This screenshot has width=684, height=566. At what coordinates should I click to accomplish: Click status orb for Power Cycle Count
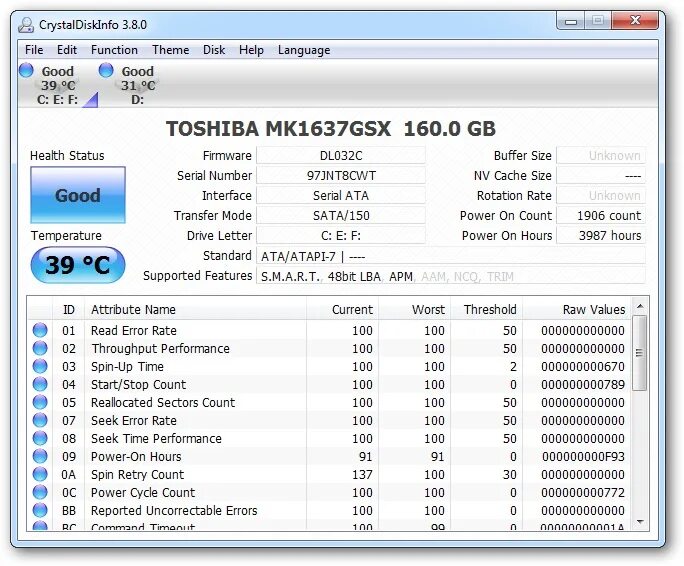[x=40, y=492]
